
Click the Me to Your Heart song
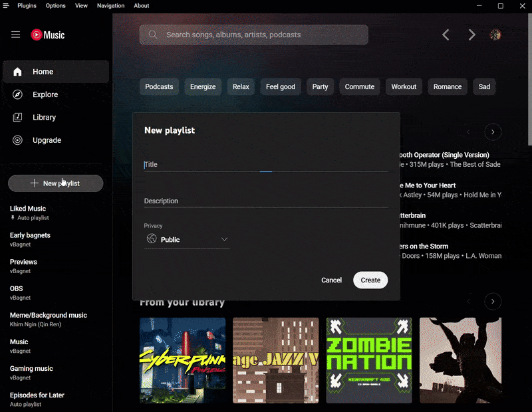click(x=428, y=185)
